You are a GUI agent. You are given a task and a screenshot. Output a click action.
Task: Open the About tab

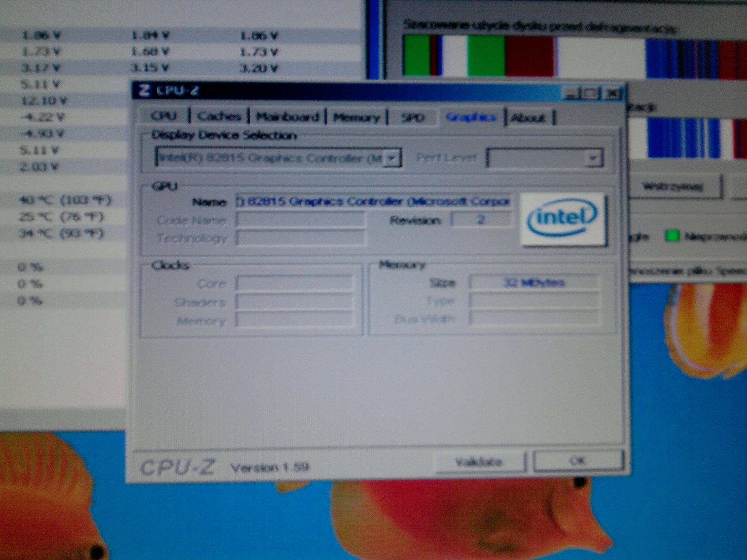point(528,118)
